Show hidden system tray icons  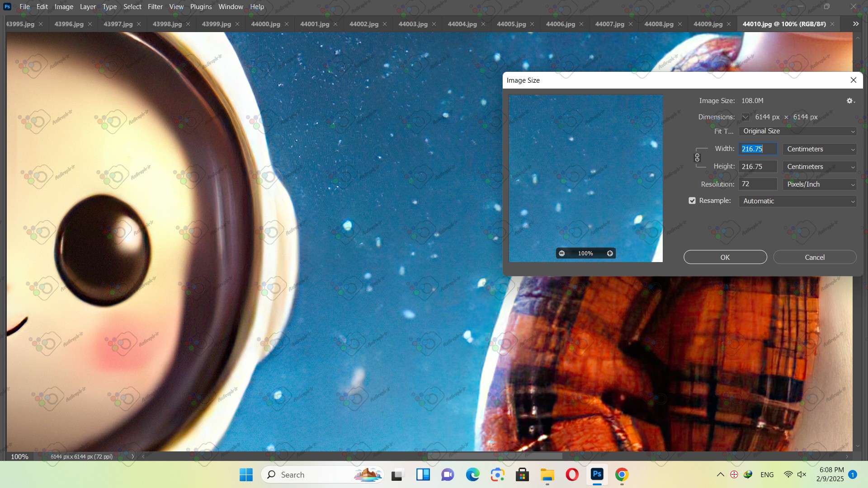coord(720,474)
